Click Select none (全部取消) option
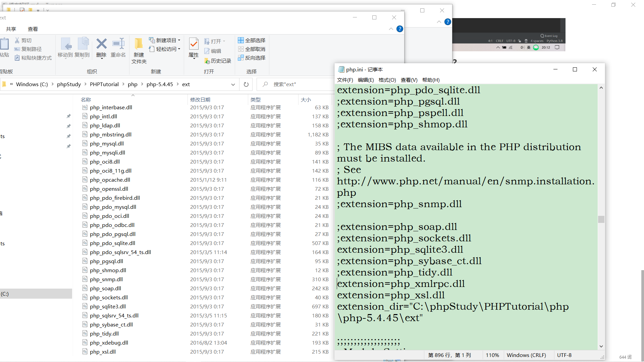 pyautogui.click(x=252, y=49)
